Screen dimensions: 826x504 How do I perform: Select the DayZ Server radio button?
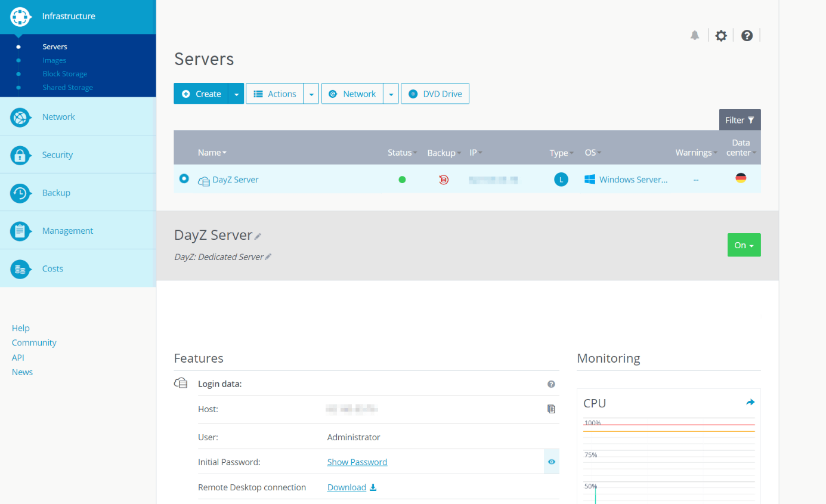point(184,178)
